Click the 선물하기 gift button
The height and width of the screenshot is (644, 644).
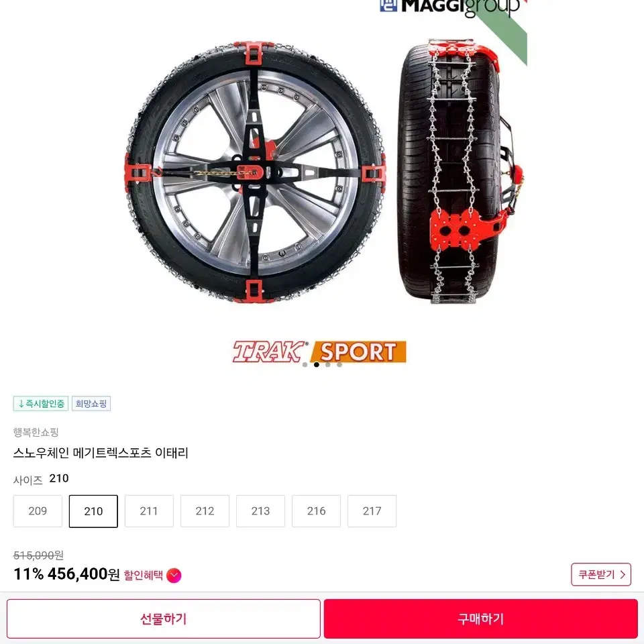[164, 619]
